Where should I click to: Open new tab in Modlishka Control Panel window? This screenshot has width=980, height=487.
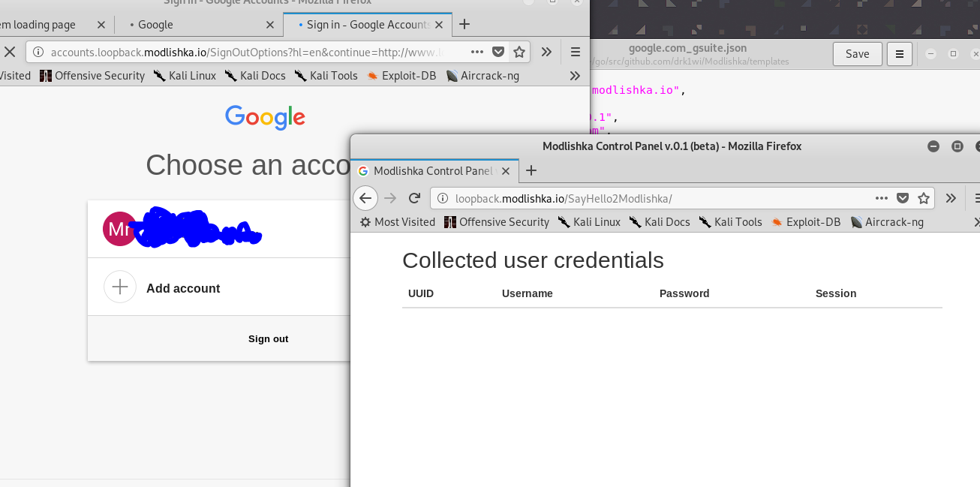(x=531, y=170)
